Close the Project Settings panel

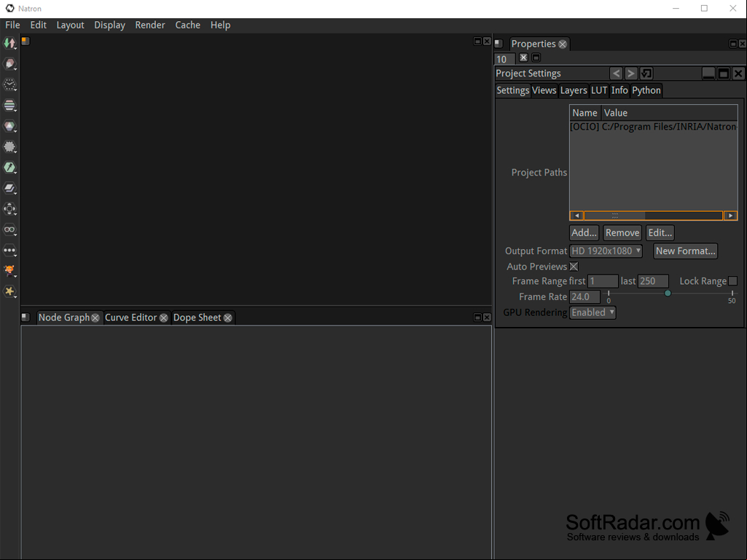738,74
